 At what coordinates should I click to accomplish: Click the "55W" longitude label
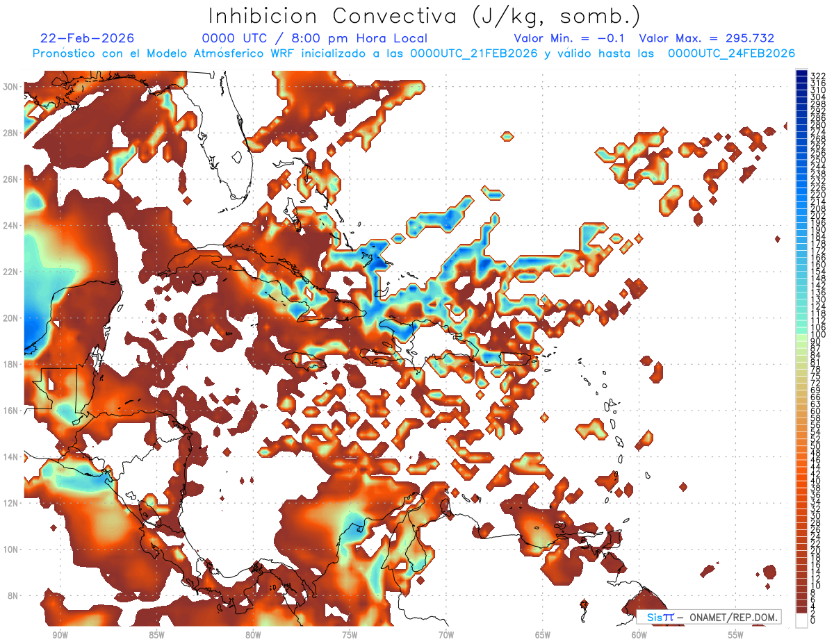[x=736, y=635]
